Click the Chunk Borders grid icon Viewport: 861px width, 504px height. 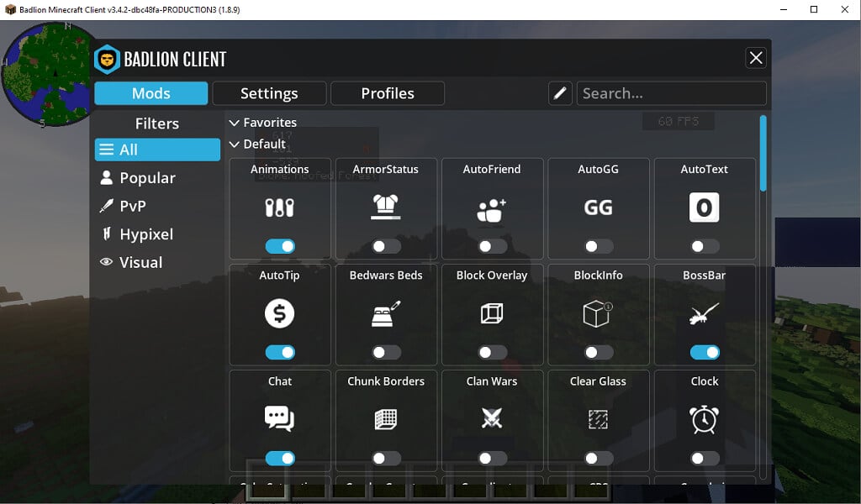pyautogui.click(x=385, y=419)
